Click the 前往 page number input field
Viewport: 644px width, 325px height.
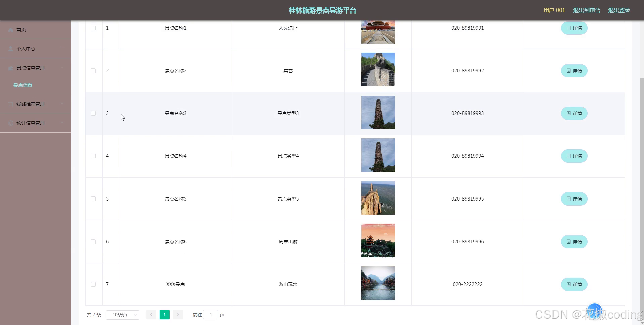[x=211, y=315]
